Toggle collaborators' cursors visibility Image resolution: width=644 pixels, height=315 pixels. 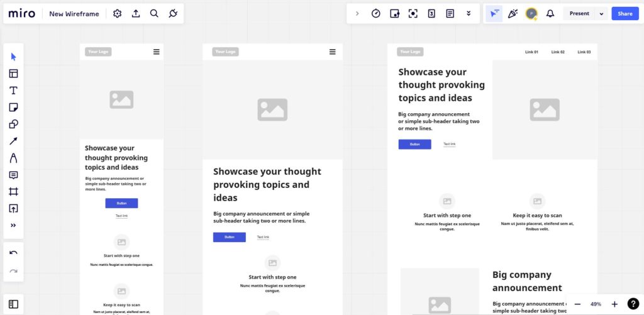[x=494, y=14]
